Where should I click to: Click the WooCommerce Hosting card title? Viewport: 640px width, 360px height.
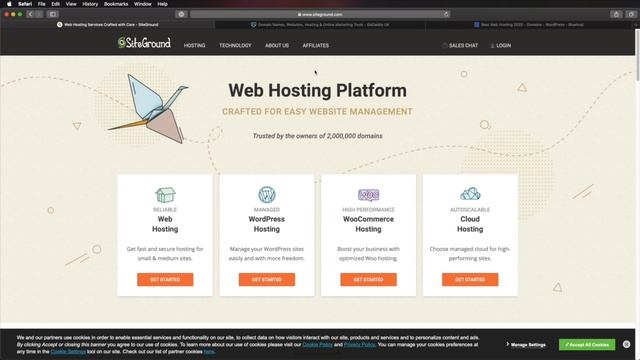pos(368,224)
